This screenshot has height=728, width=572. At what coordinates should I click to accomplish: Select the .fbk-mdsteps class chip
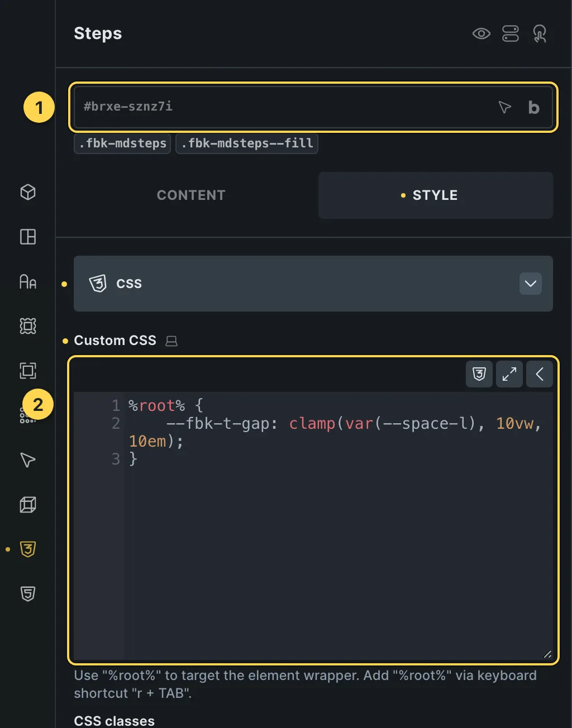click(x=122, y=143)
